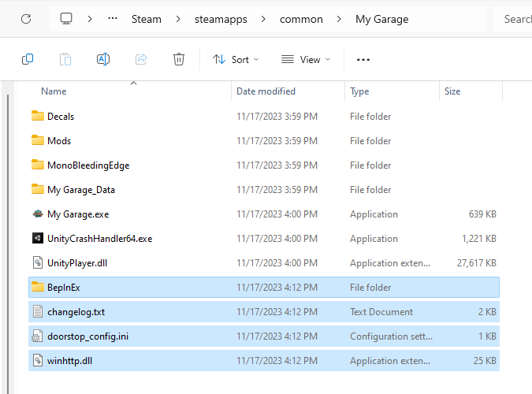Viewport: 532px width, 394px height.
Task: Click the doorstop_config.ini file name
Action: [x=87, y=336]
